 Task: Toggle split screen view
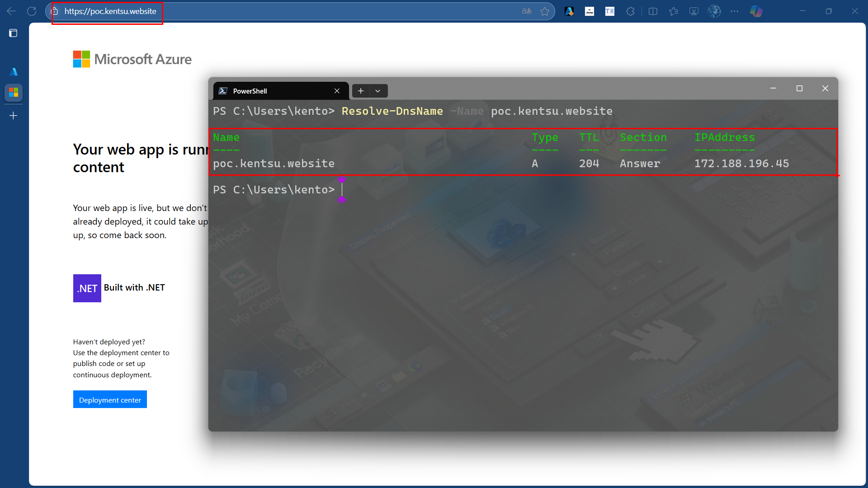pyautogui.click(x=653, y=11)
